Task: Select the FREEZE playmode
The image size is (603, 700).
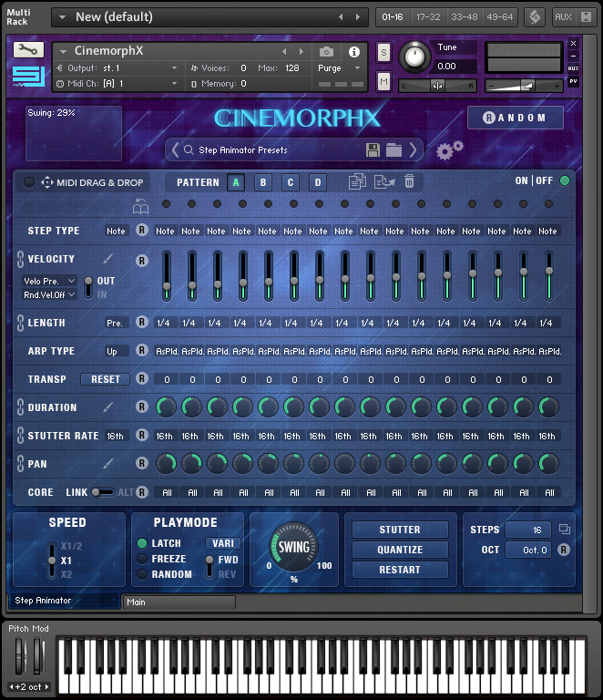Action: coord(142,559)
